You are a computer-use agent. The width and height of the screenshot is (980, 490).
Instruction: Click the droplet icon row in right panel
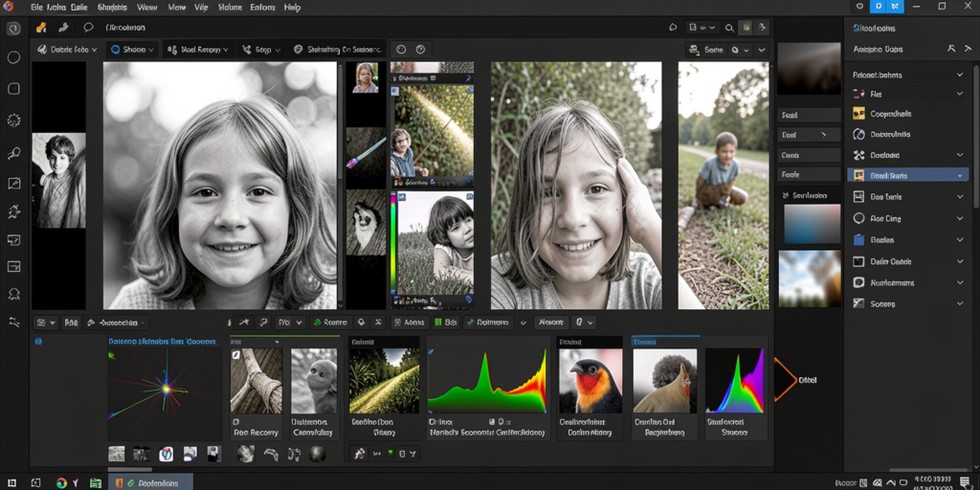(x=858, y=134)
